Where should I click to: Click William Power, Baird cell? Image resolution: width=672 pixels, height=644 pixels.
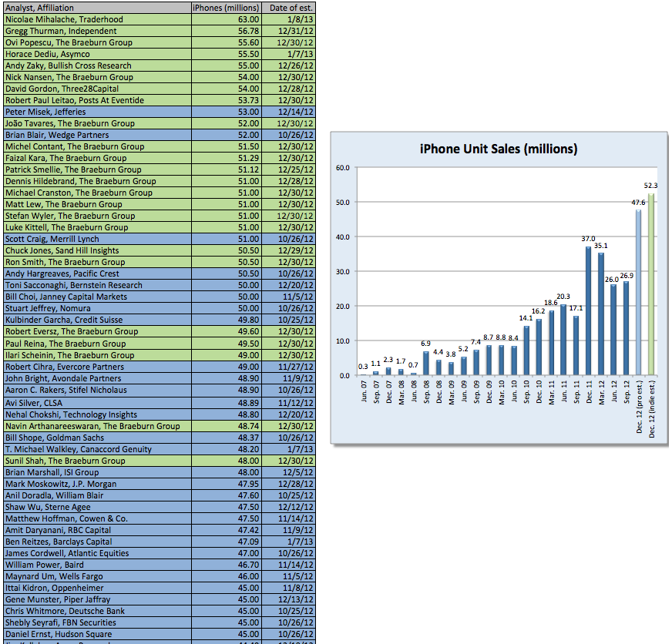coord(97,565)
